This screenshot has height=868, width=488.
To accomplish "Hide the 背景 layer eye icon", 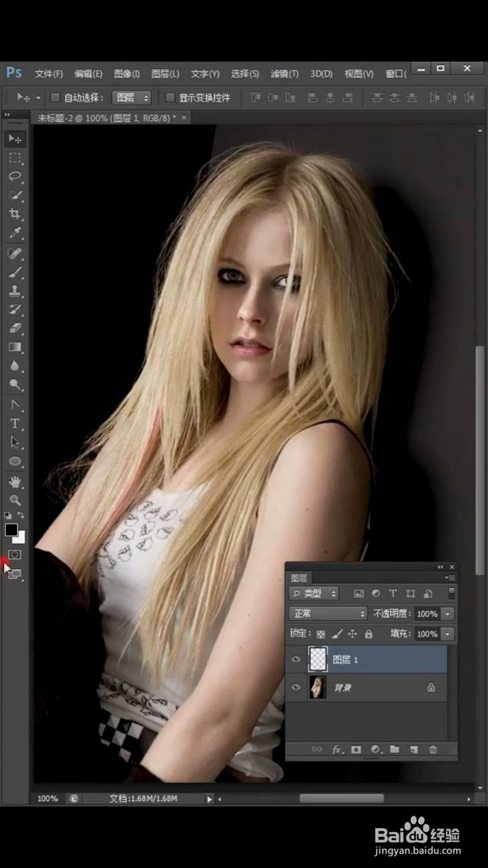I will (x=296, y=687).
